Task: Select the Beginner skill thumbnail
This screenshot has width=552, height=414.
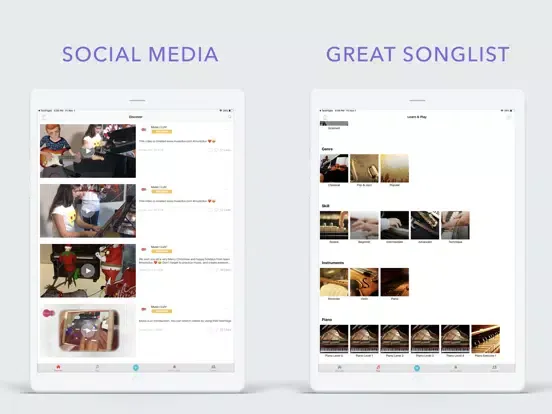Action: pyautogui.click(x=364, y=225)
